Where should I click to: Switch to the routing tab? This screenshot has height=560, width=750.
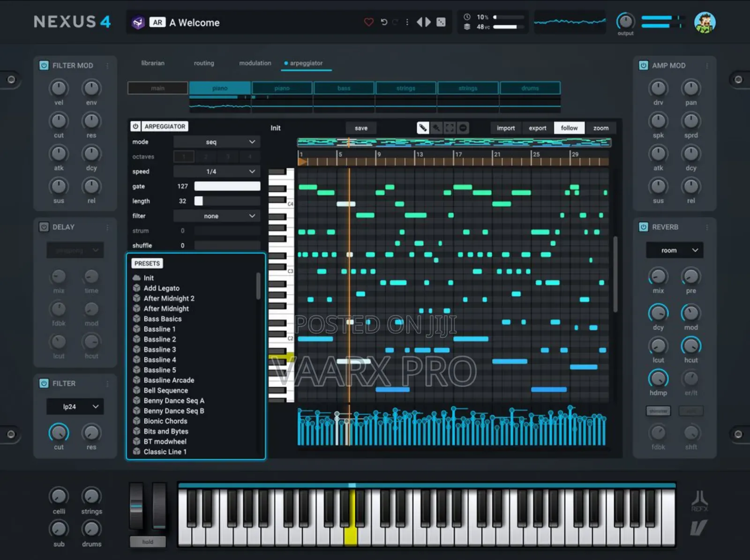(204, 63)
